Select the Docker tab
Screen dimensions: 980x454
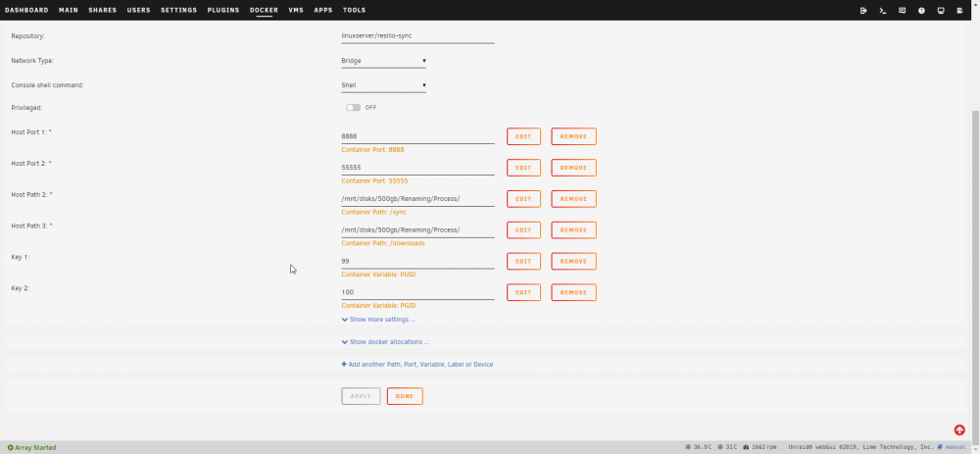click(x=264, y=10)
